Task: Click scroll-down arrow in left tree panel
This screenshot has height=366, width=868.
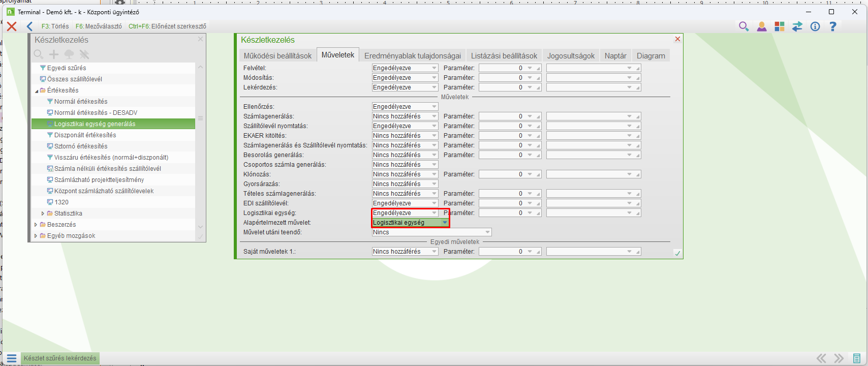Action: [x=200, y=227]
